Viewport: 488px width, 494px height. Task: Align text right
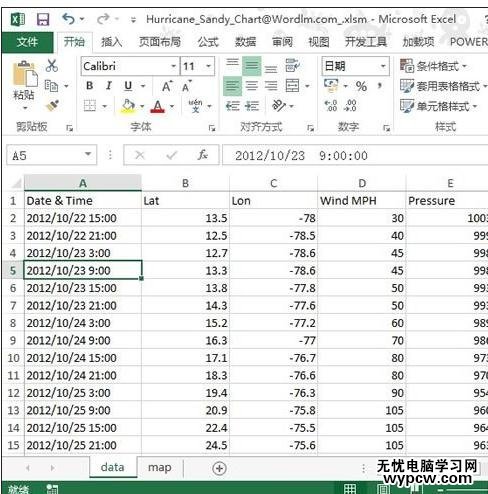click(271, 86)
